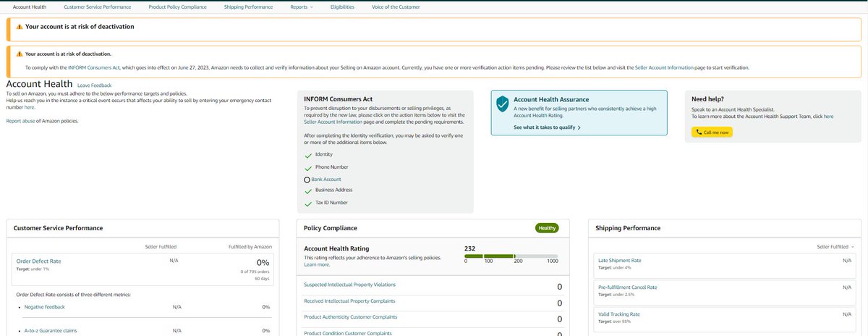
Task: Open the Negative feedback link
Action: 44,307
